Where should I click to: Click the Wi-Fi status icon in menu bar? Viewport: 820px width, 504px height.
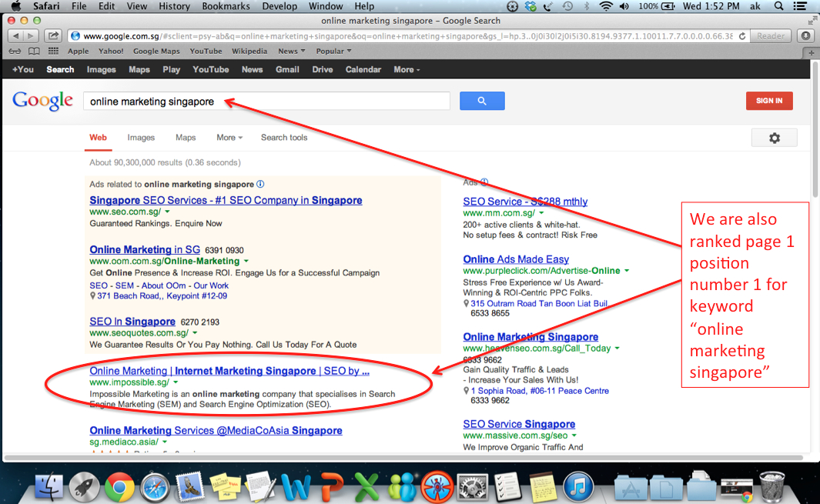click(606, 6)
